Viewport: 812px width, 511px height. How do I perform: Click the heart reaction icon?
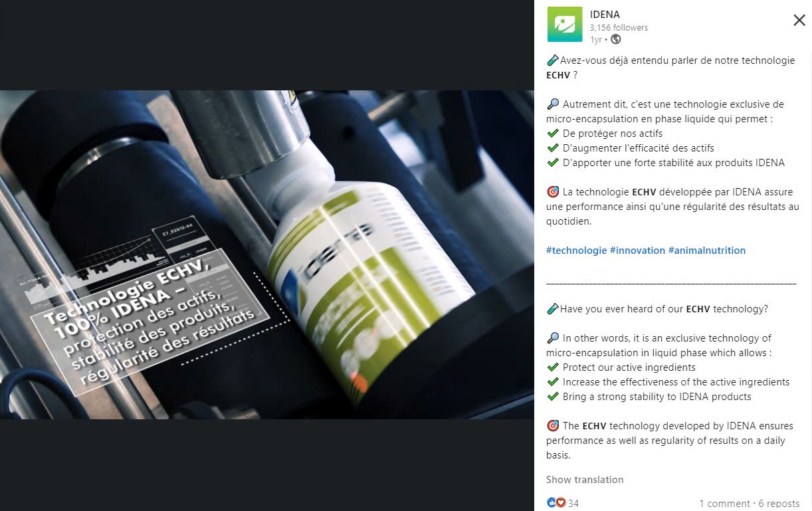point(560,503)
